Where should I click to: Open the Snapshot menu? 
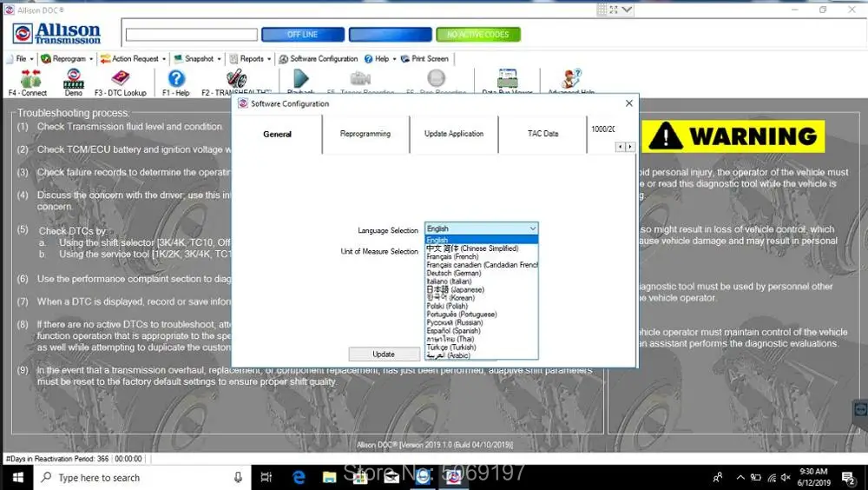point(198,58)
